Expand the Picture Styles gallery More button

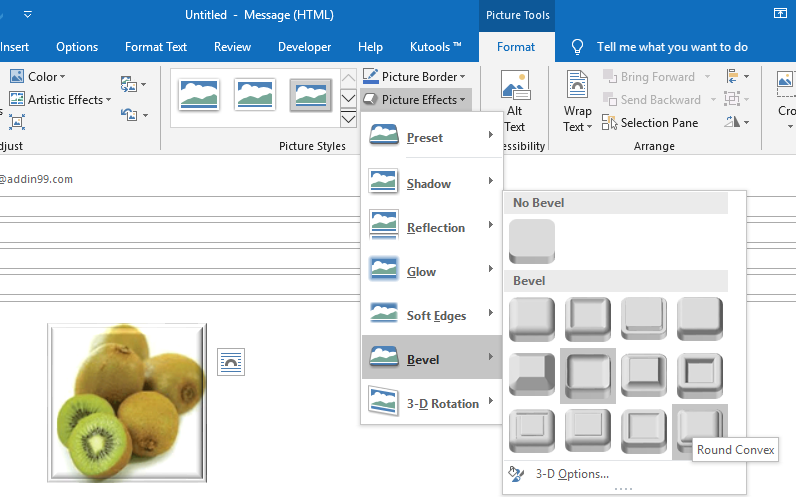click(x=348, y=119)
